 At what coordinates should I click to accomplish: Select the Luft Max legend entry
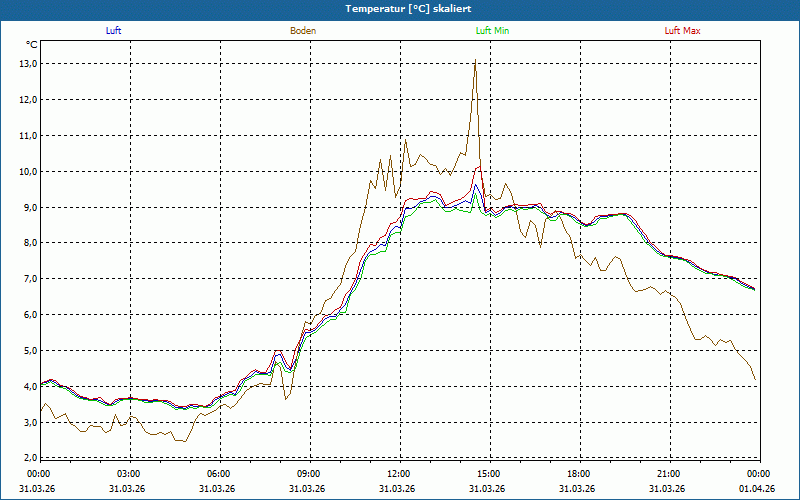pos(683,31)
